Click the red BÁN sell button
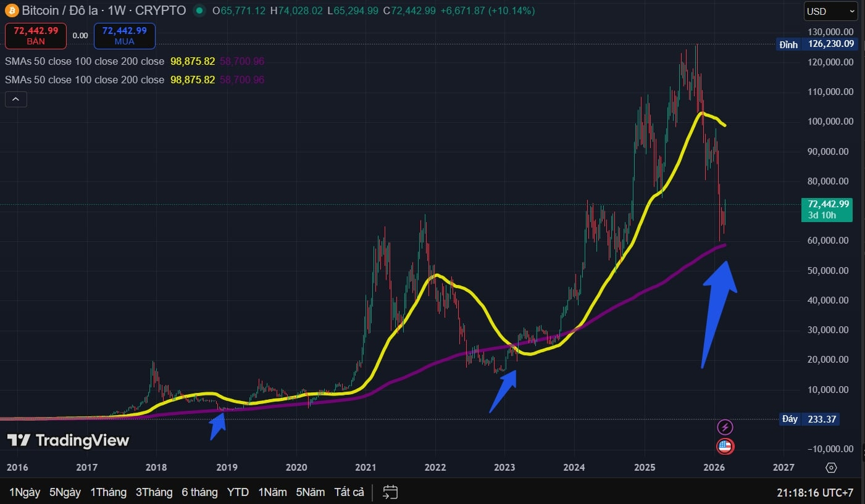The width and height of the screenshot is (865, 504). click(36, 36)
